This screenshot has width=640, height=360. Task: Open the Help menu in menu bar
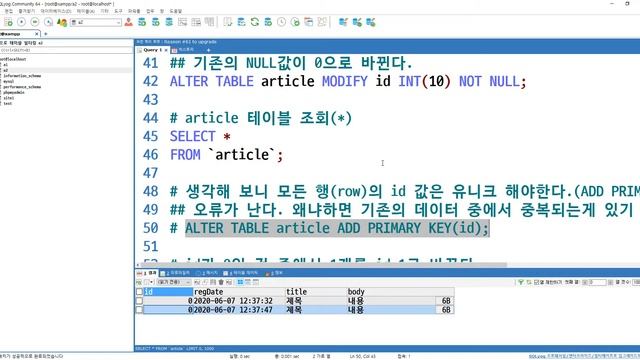click(x=176, y=11)
